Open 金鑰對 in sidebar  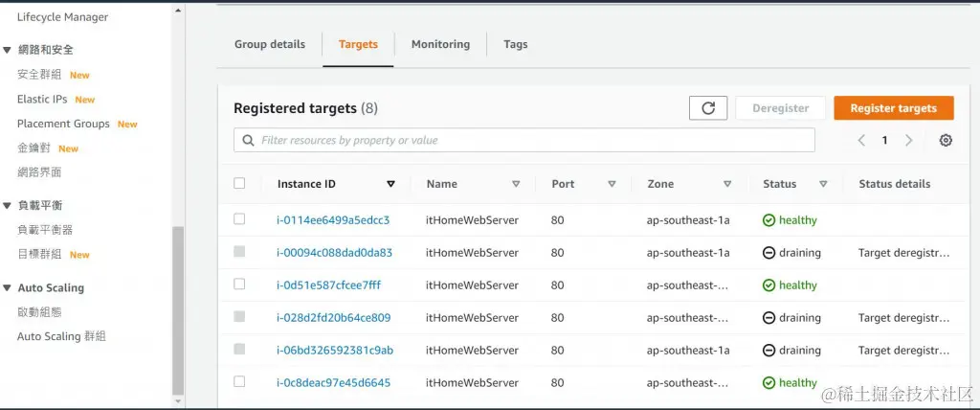pyautogui.click(x=33, y=148)
